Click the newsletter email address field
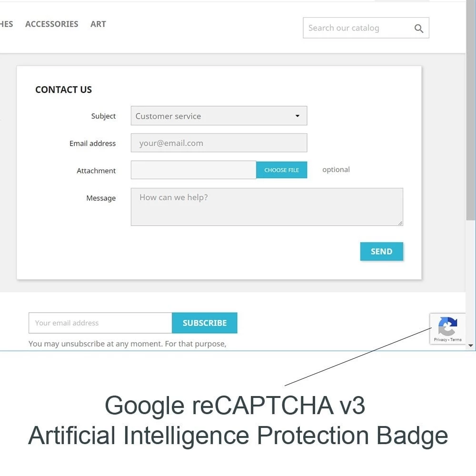Viewport: 476px width, 476px height. (100, 323)
